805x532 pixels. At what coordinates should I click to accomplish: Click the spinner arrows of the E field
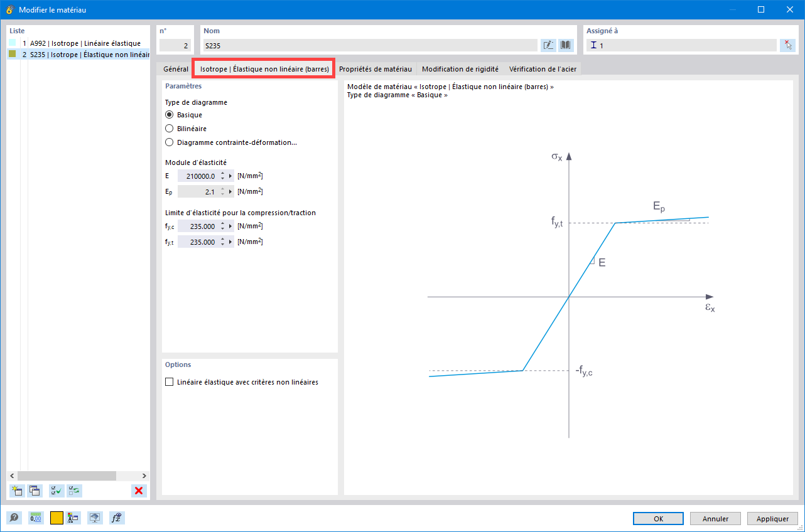click(x=222, y=176)
